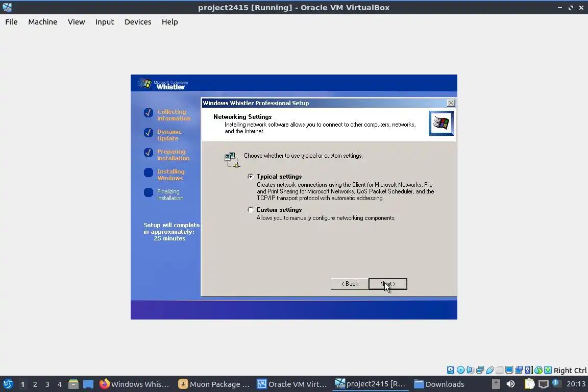
Task: Click the wired network tray icon
Action: [544, 384]
